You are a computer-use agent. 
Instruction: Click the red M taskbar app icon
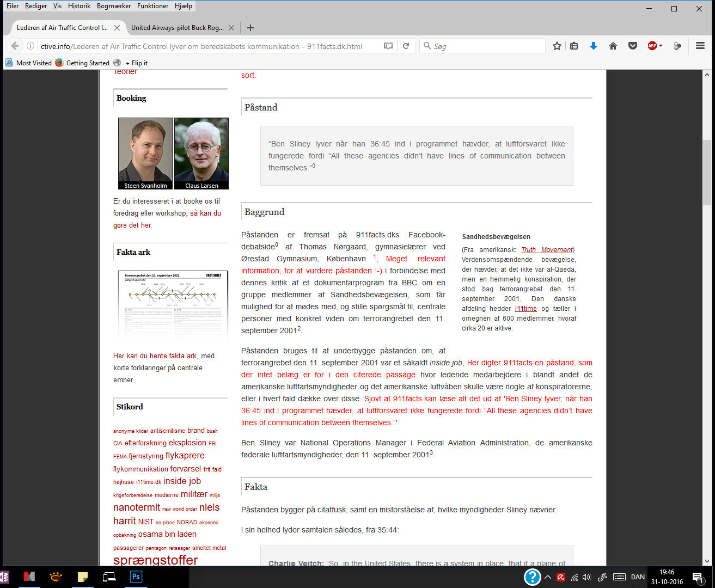click(x=29, y=577)
